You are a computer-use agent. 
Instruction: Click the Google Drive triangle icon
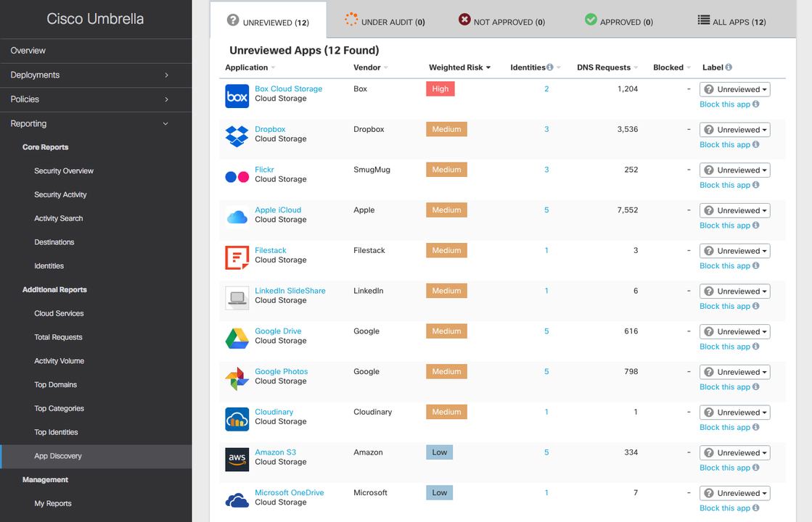237,339
